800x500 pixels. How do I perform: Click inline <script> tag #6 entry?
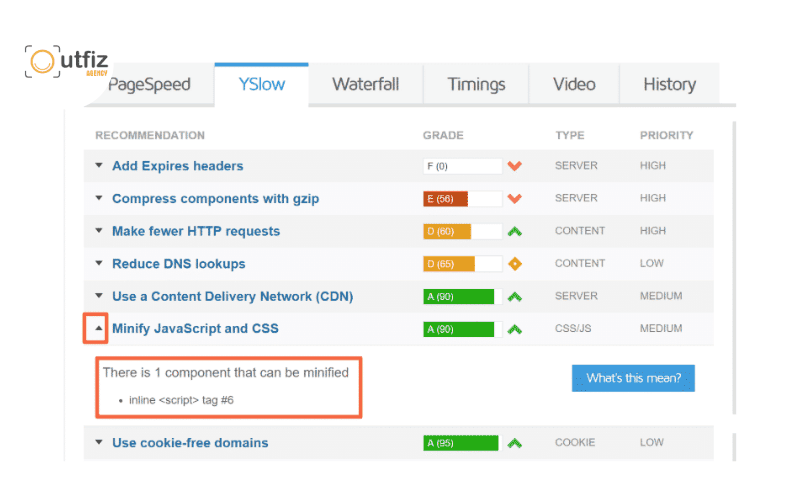pyautogui.click(x=181, y=400)
